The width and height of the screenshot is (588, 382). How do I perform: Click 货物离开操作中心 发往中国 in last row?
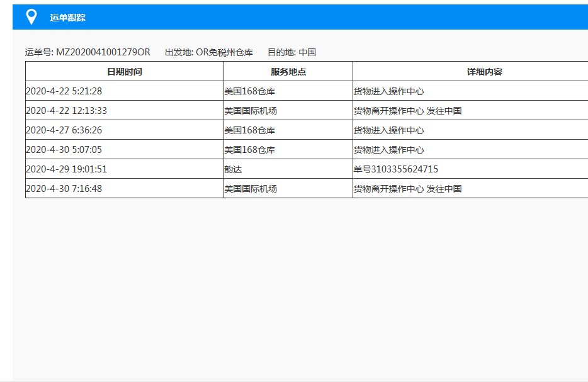coord(407,188)
